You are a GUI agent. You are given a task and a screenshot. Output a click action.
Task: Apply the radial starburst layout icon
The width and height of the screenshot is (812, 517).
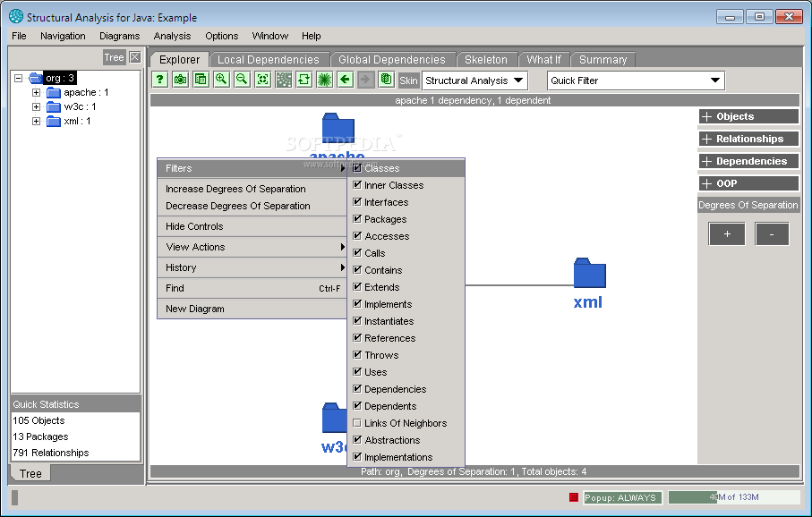pos(325,80)
